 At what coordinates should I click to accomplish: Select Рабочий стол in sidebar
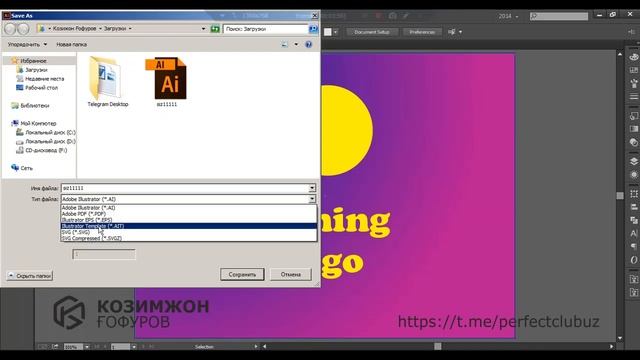coord(41,88)
